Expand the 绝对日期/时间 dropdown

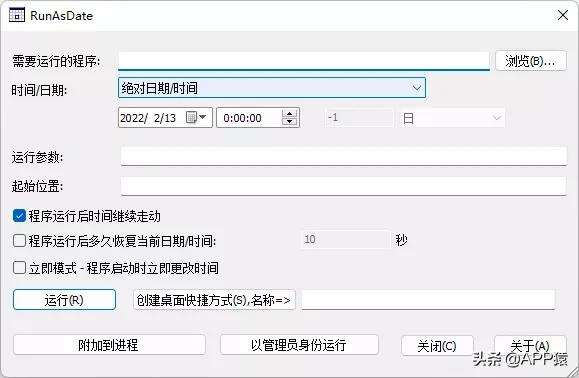point(272,88)
